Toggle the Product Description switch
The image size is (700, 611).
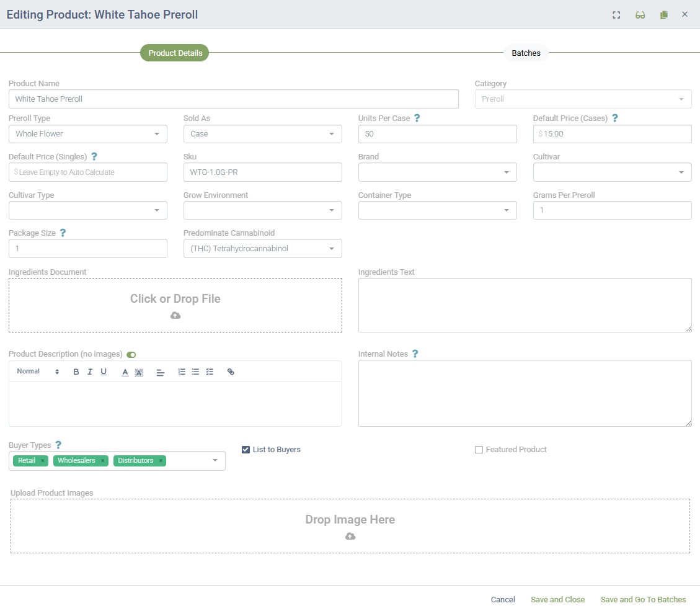pyautogui.click(x=131, y=355)
